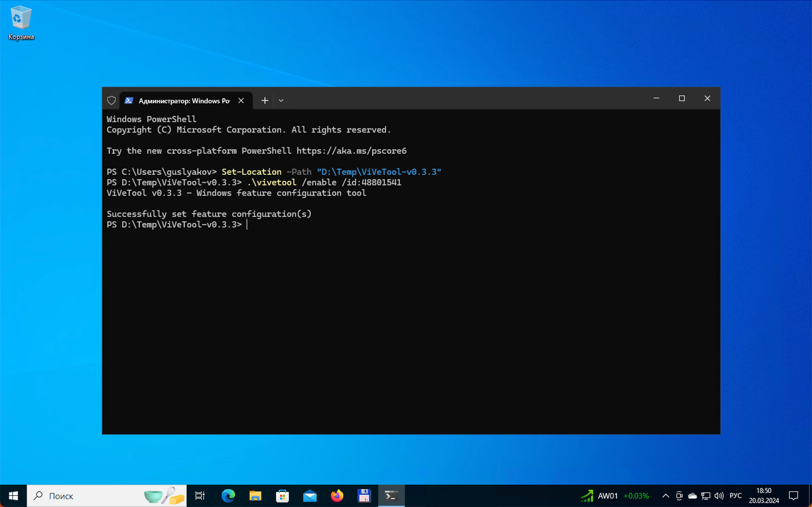This screenshot has width=812, height=507.
Task: Launch Microsoft Edge from the taskbar
Action: pyautogui.click(x=228, y=496)
